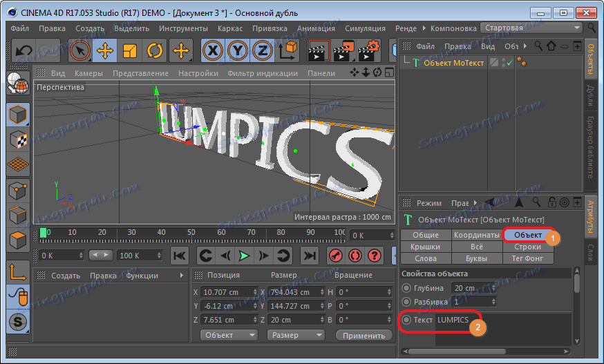The width and height of the screenshot is (604, 364).
Task: Select the Live Selection cursor tool
Action: tap(81, 50)
